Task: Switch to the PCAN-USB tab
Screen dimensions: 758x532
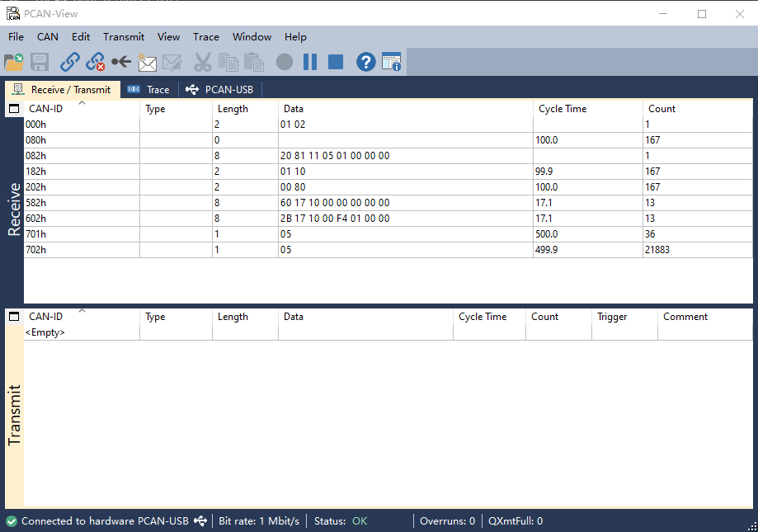Action: tap(220, 90)
